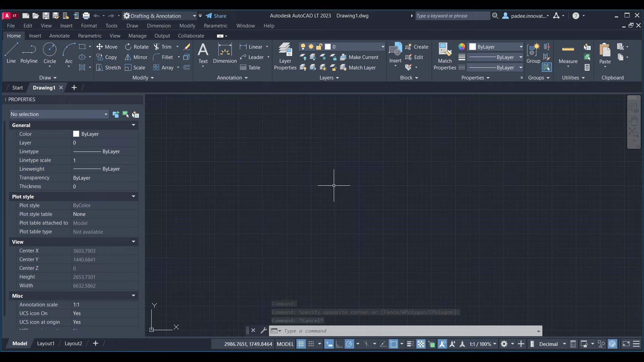
Task: Open the Layers dropdown menu
Action: [x=329, y=77]
